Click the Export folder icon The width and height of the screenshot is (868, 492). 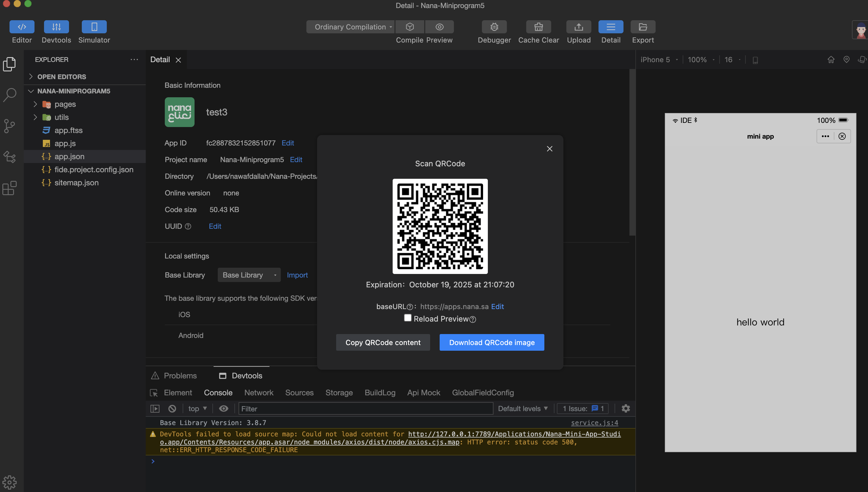click(643, 27)
